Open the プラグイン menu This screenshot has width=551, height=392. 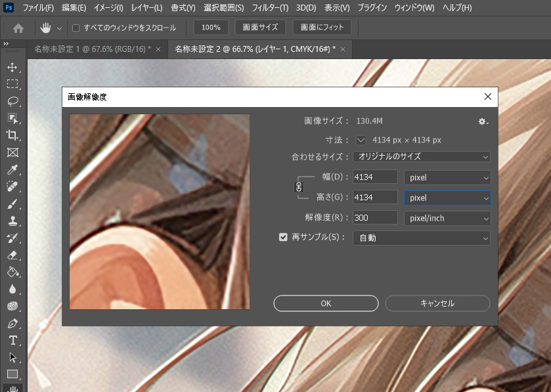(372, 8)
